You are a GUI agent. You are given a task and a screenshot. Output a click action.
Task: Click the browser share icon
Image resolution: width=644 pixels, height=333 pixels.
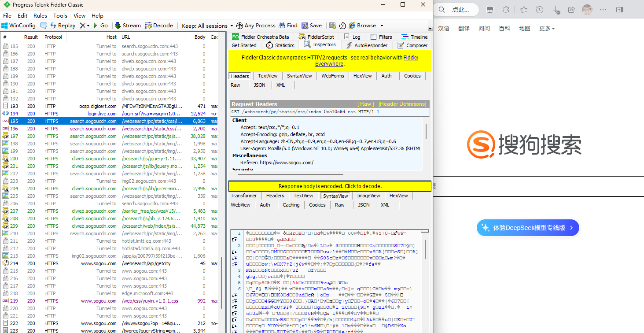pos(571,10)
